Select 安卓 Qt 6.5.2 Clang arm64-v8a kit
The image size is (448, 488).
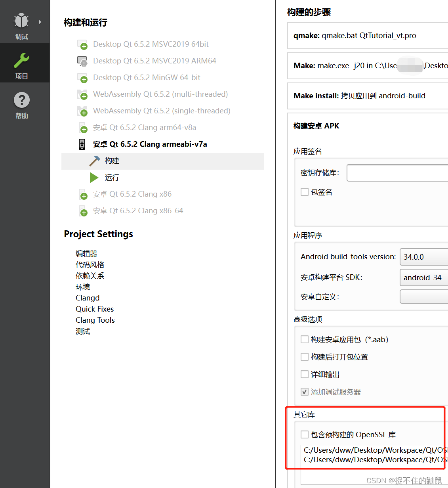tap(145, 128)
